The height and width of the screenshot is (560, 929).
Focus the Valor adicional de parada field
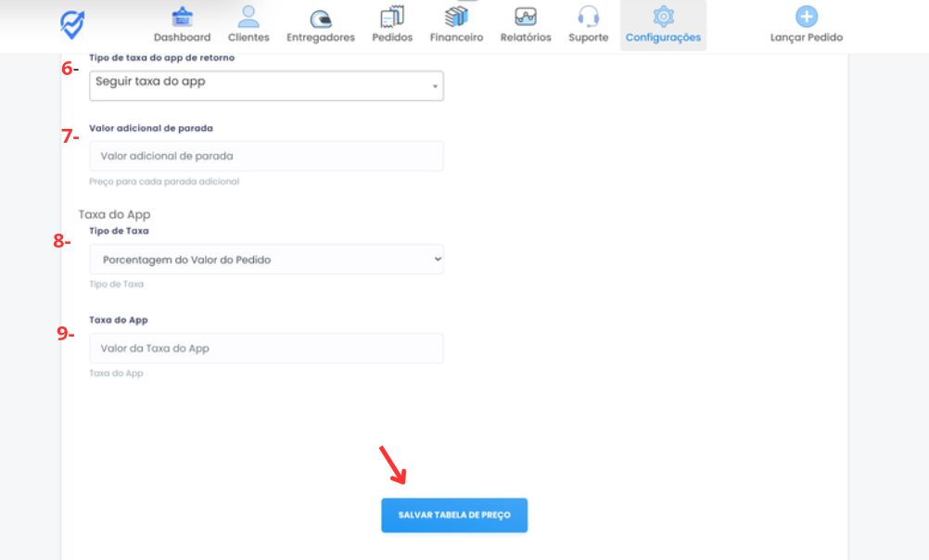pyautogui.click(x=266, y=156)
